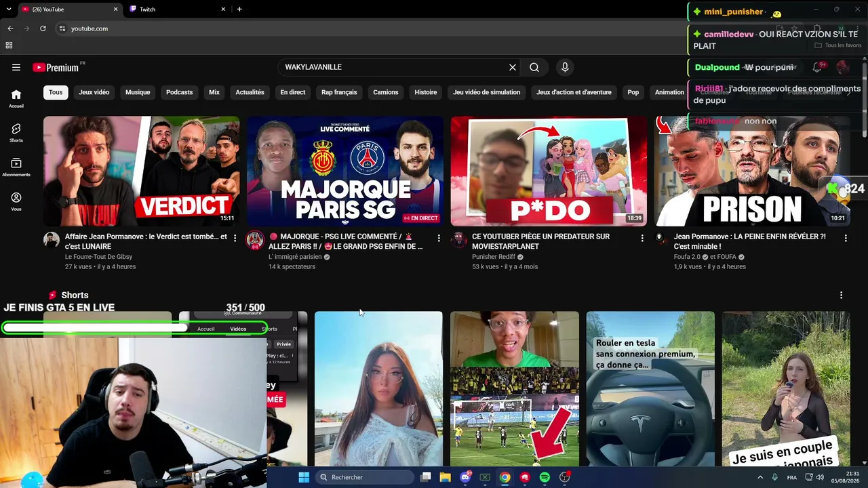
Task: Reload the YouTube page
Action: (43, 28)
